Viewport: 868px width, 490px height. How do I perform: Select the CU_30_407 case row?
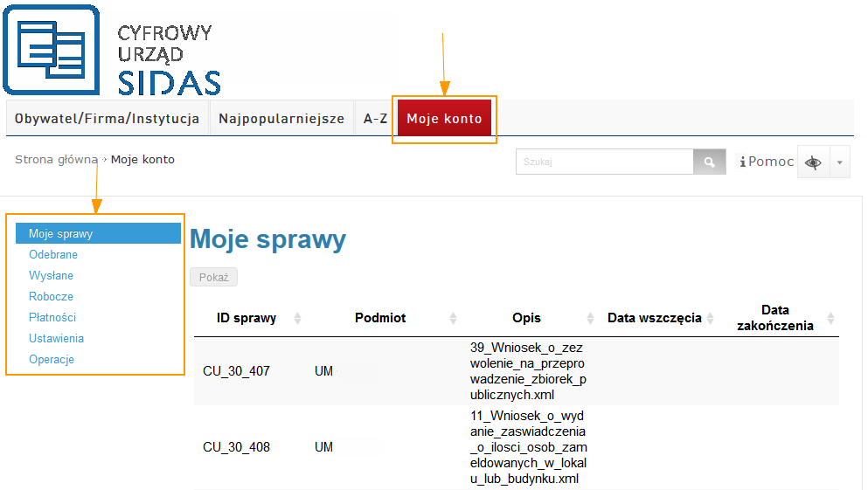pyautogui.click(x=236, y=371)
